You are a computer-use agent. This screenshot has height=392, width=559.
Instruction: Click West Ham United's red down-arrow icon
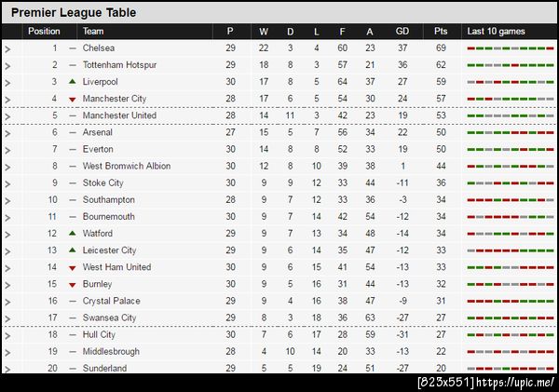[x=72, y=267]
